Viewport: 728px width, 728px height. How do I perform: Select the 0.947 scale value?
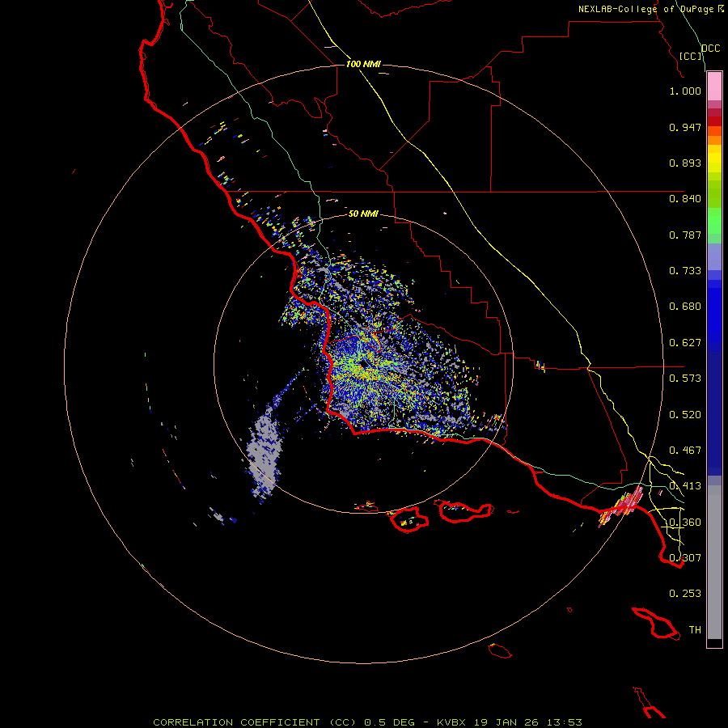pyautogui.click(x=685, y=127)
